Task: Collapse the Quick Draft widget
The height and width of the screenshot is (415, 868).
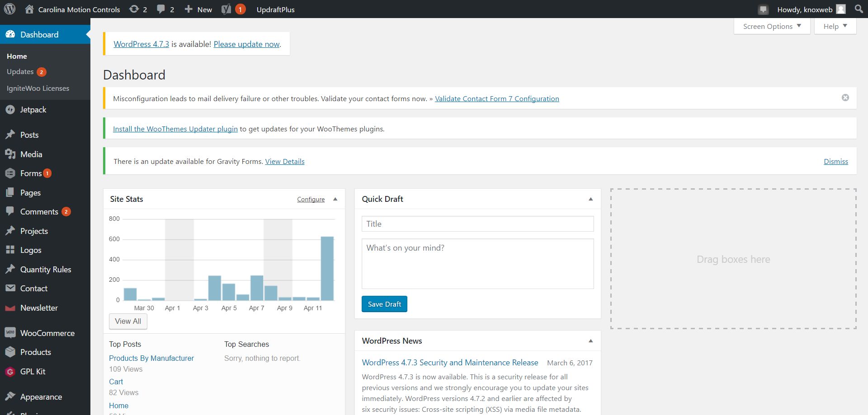Action: (590, 199)
